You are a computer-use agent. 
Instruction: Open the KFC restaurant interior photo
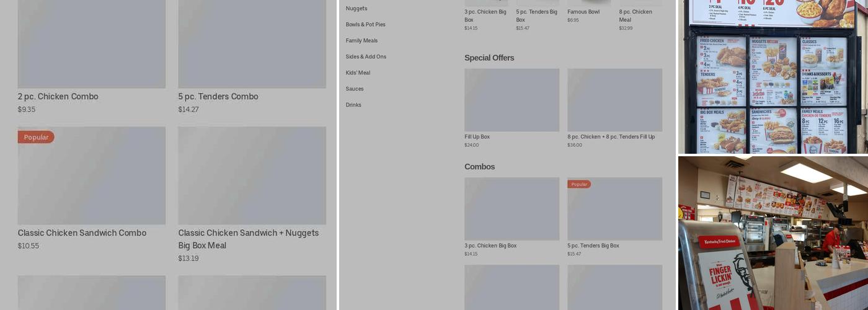(773, 233)
